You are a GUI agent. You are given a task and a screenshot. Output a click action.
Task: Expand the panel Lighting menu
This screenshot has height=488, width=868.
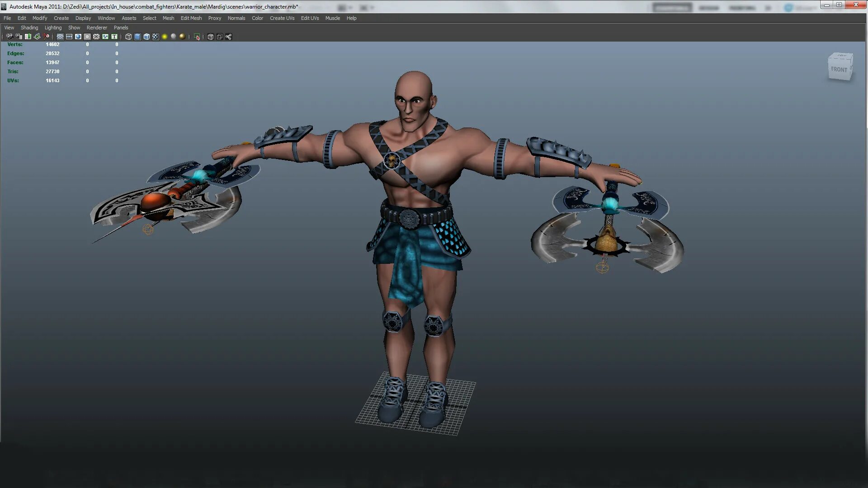click(x=53, y=28)
